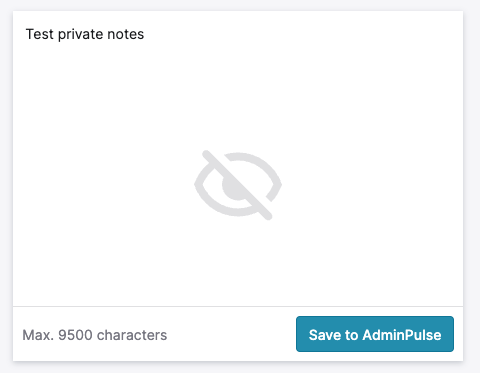Click the word 'Test' in the note

(x=40, y=34)
